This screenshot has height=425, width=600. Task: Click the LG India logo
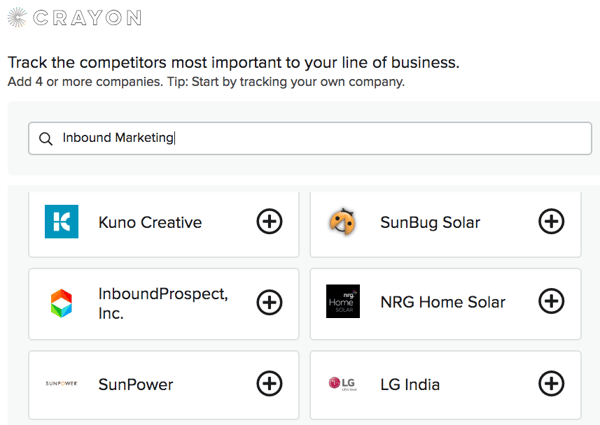coord(343,384)
